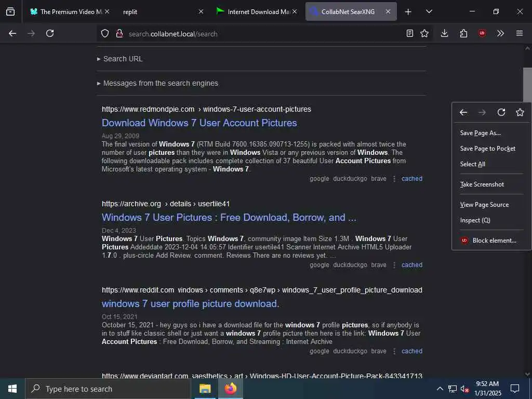Choose Block element from context menu
Screen dimensions: 532x399
tap(491, 240)
